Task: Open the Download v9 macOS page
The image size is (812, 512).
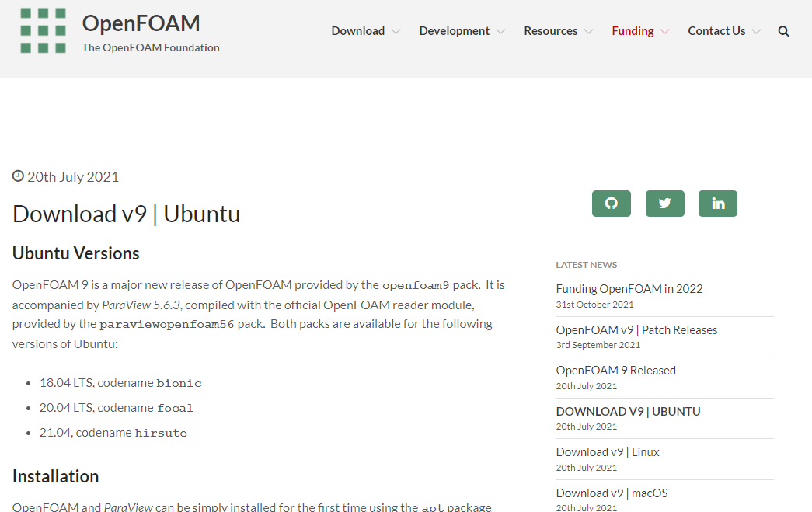Action: tap(612, 493)
